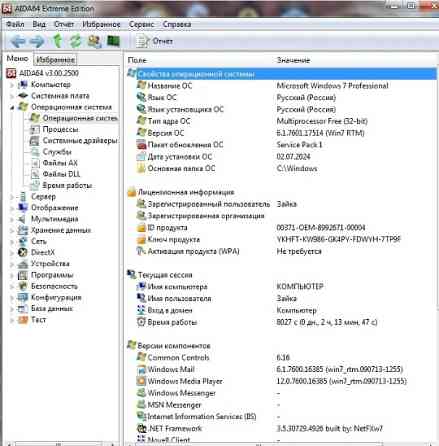439x446 pixels.
Task: Switch to the Меню tab
Action: click(x=17, y=59)
